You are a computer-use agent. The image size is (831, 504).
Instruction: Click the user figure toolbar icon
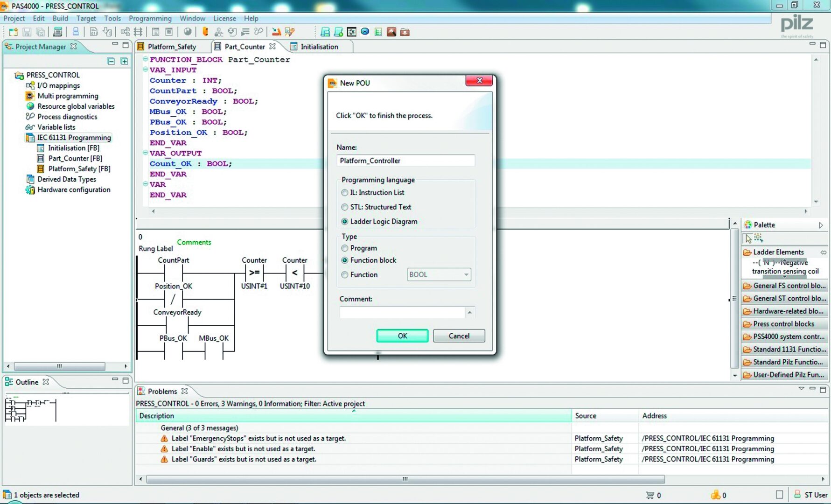tap(75, 32)
